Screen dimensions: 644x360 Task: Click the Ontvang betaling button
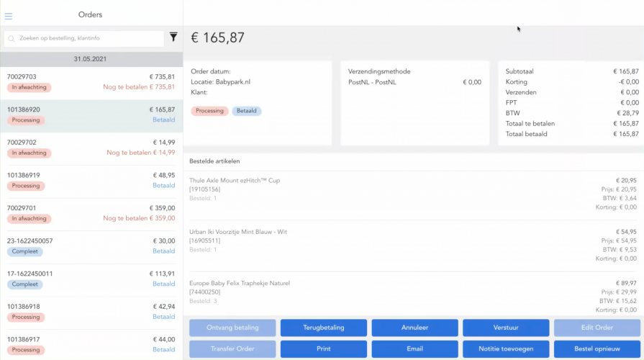pos(232,328)
